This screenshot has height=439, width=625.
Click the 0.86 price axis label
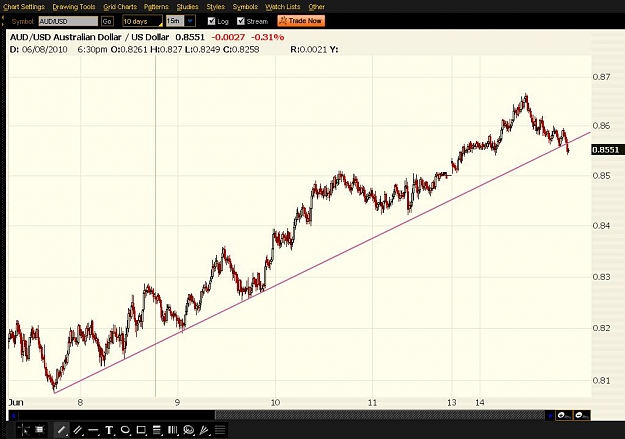(601, 126)
